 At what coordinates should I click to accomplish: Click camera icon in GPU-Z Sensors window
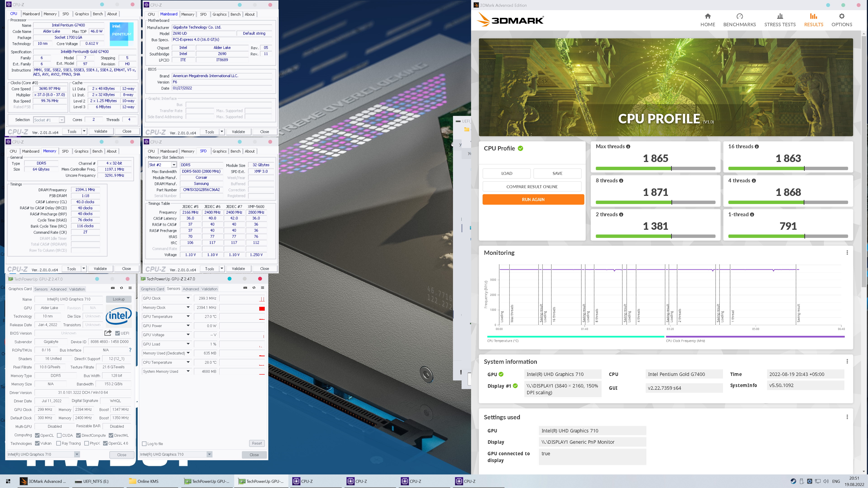245,288
